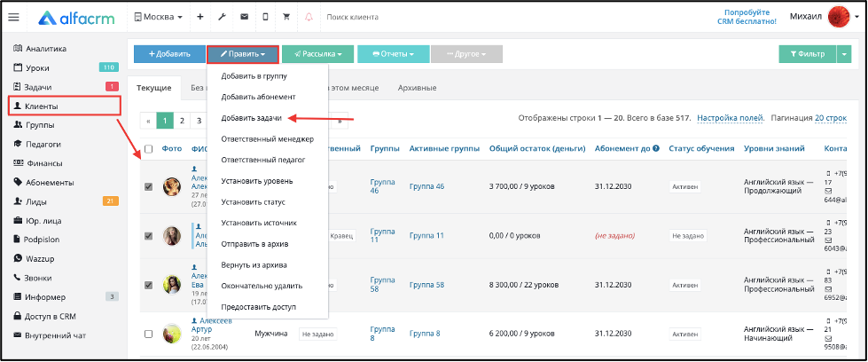Go to page 2 in pagination
868x362 pixels.
182,121
